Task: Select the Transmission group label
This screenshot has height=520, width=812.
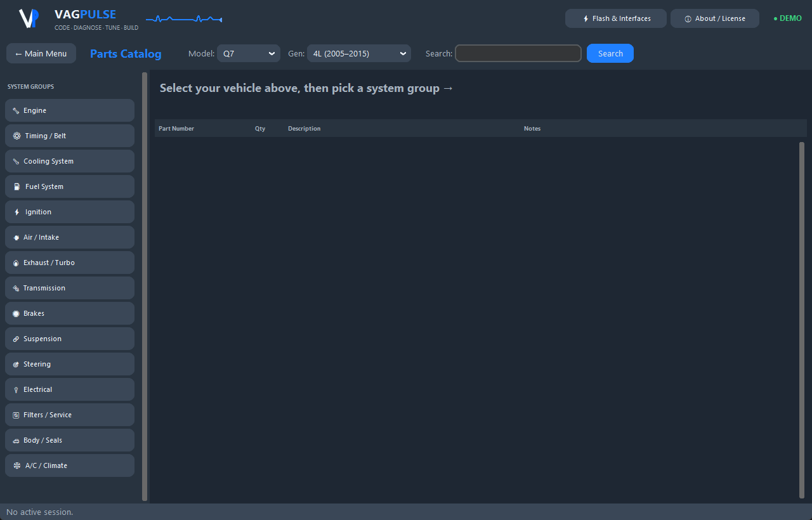Action: (x=44, y=288)
